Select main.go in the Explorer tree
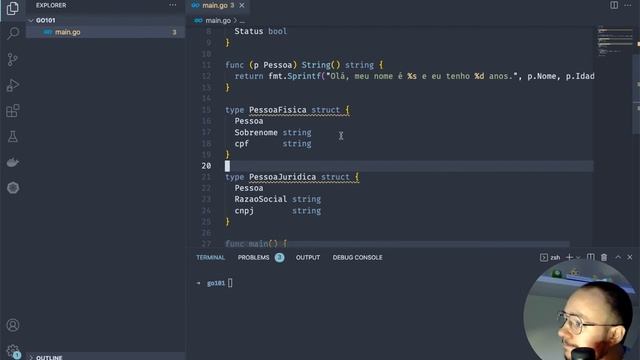 pyautogui.click(x=105, y=32)
